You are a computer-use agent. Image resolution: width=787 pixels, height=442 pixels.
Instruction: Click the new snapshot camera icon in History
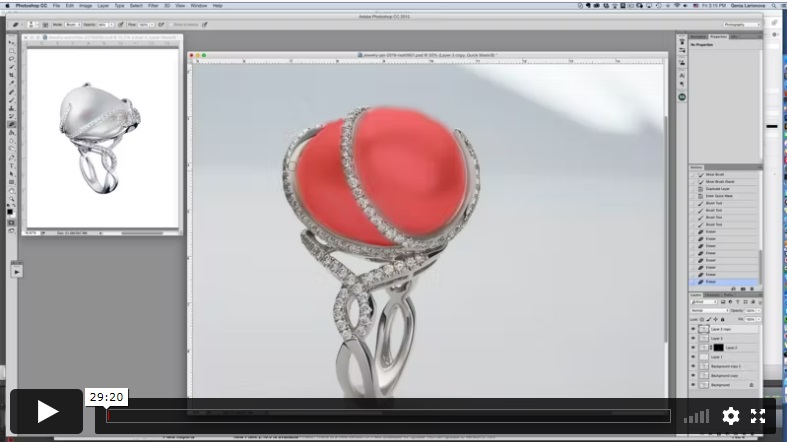[x=743, y=288]
